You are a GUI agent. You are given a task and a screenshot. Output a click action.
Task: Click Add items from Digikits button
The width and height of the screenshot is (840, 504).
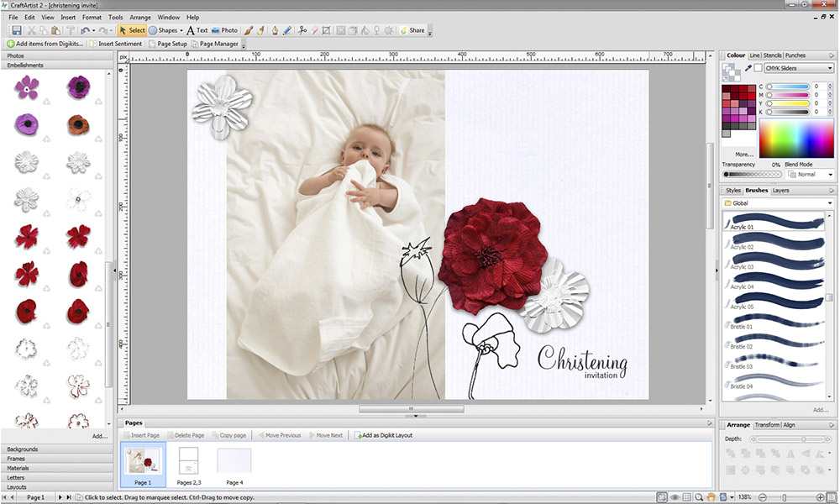pyautogui.click(x=45, y=44)
